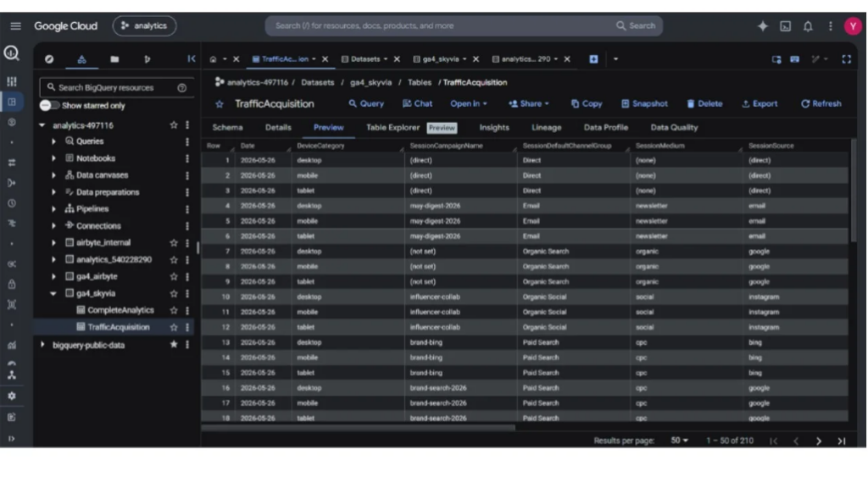Collapse the explorer panel
Image resolution: width=868 pixels, height=488 pixels.
point(191,58)
